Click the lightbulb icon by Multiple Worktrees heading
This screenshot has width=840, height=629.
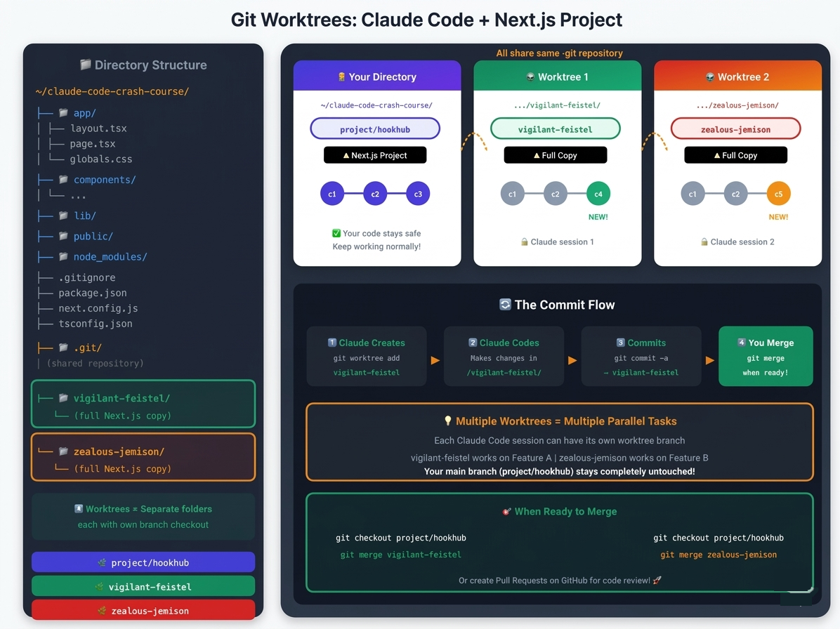(448, 421)
